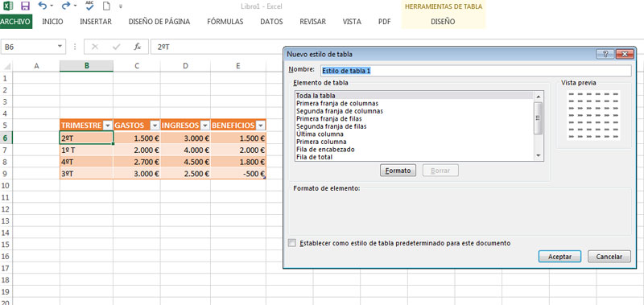
Task: Click the Cancelar button
Action: (609, 257)
